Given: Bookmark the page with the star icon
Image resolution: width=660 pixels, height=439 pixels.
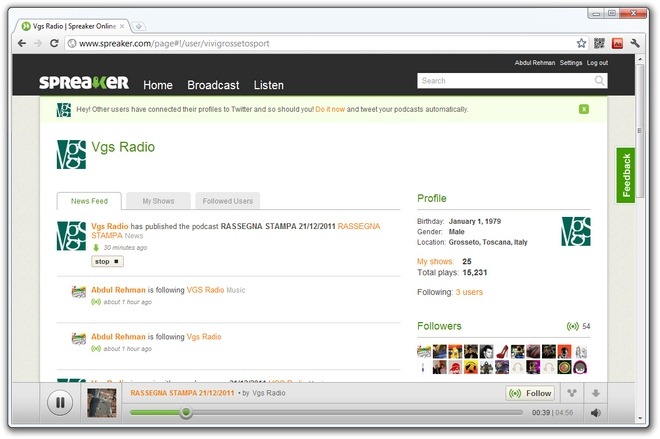Looking at the screenshot, I should [581, 43].
